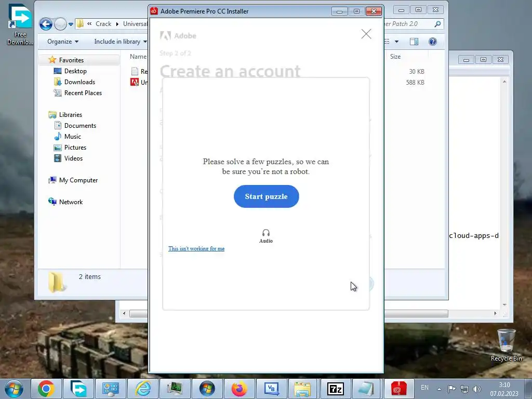The width and height of the screenshot is (532, 399).
Task: Open Downloads in the navigation pane
Action: pyautogui.click(x=79, y=82)
